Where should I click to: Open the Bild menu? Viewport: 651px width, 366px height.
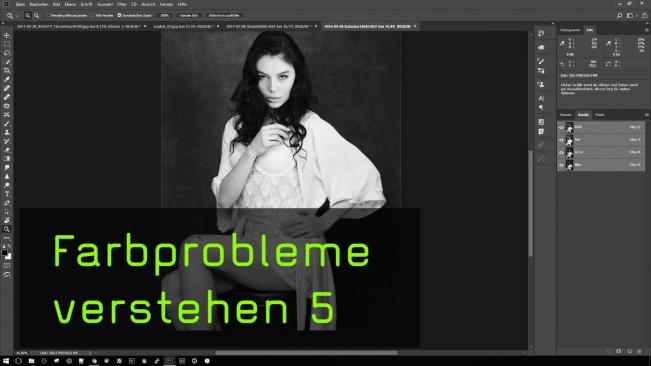point(56,4)
